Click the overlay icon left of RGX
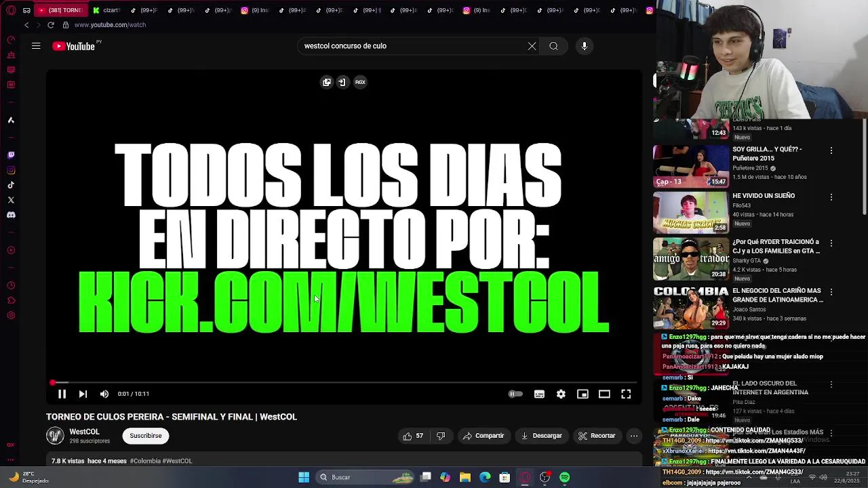This screenshot has height=488, width=868. pyautogui.click(x=342, y=82)
